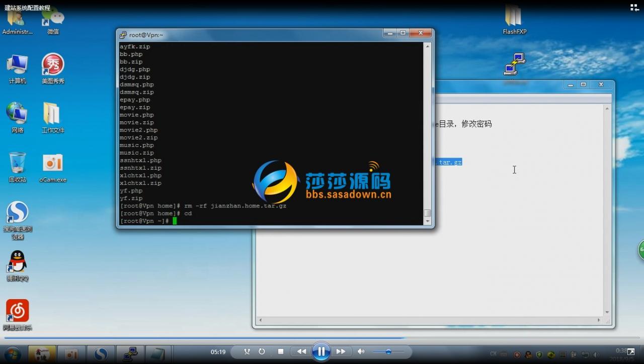Open the first pinned taskbar app icon

coord(42,354)
